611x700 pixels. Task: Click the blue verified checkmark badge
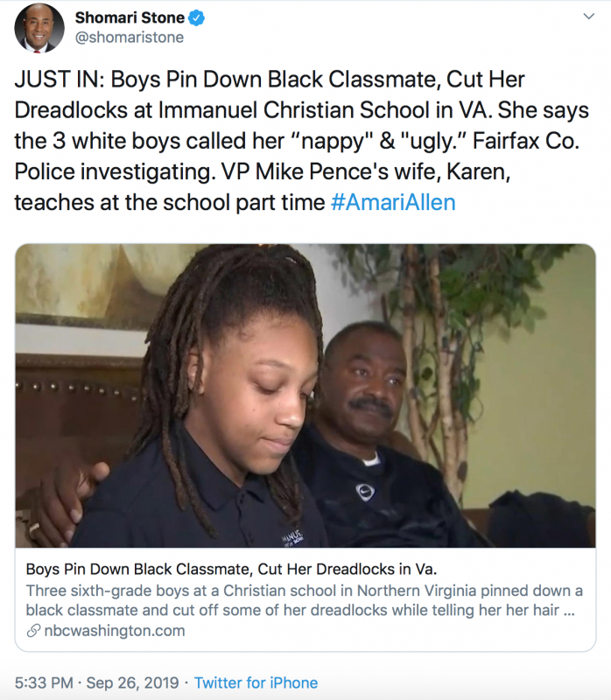[197, 17]
